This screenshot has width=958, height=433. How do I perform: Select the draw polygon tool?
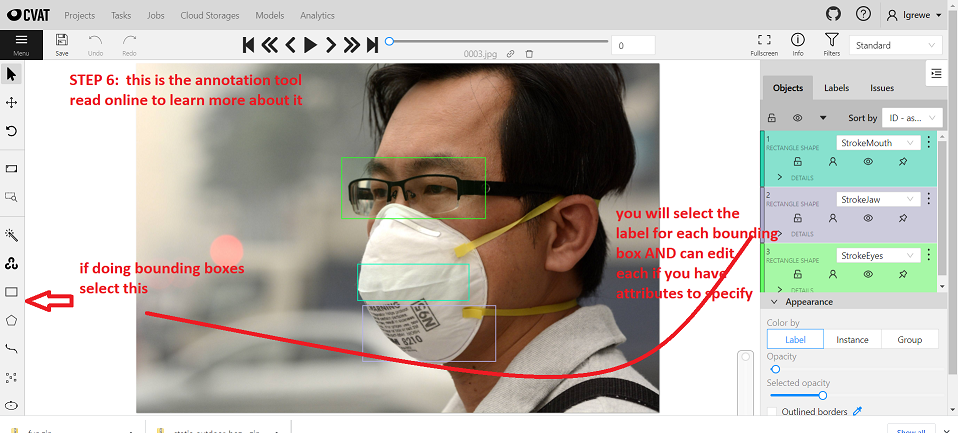coord(12,320)
